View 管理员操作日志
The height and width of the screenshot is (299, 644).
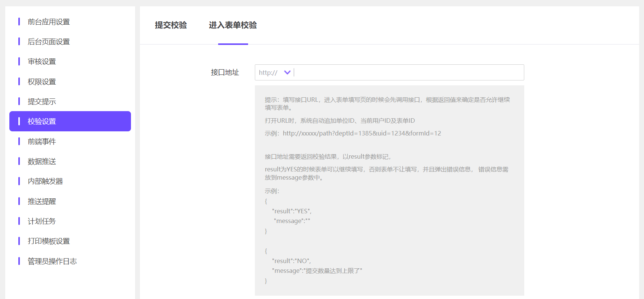pyautogui.click(x=52, y=261)
